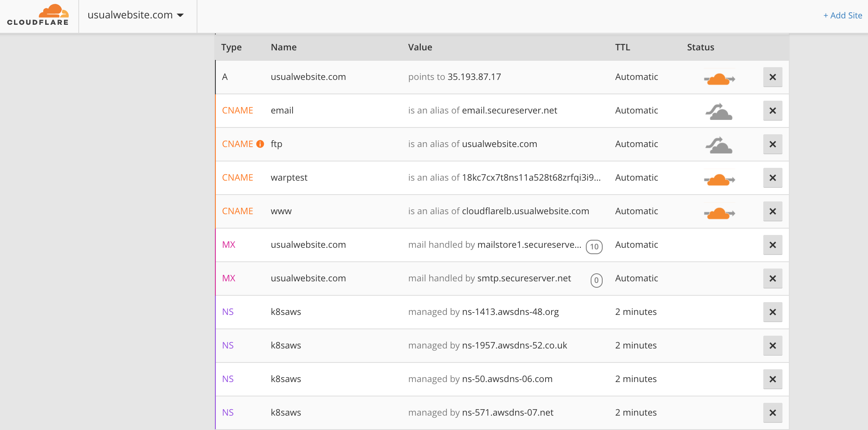Click priority badge 10 on mailstore1 MX record
The image size is (868, 430).
tap(594, 247)
